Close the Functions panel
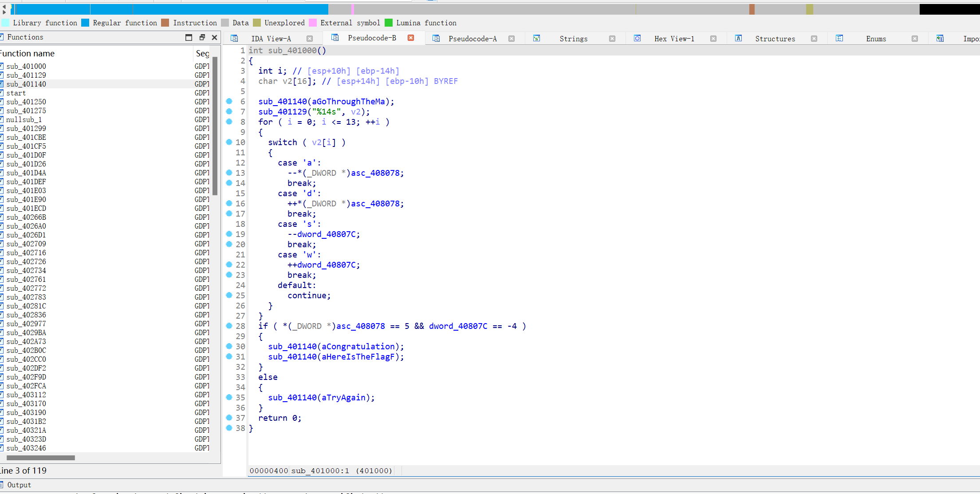This screenshot has height=494, width=980. tap(214, 37)
